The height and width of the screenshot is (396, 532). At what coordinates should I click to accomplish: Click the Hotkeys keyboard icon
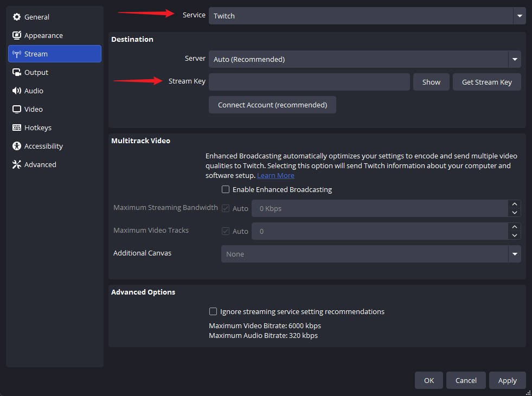17,127
